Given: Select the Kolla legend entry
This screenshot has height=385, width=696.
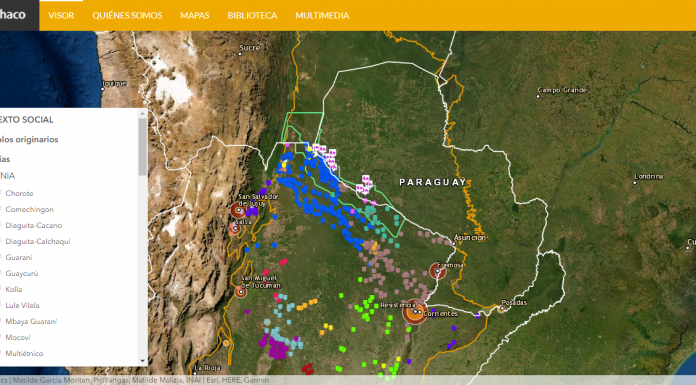Looking at the screenshot, I should click(x=14, y=290).
